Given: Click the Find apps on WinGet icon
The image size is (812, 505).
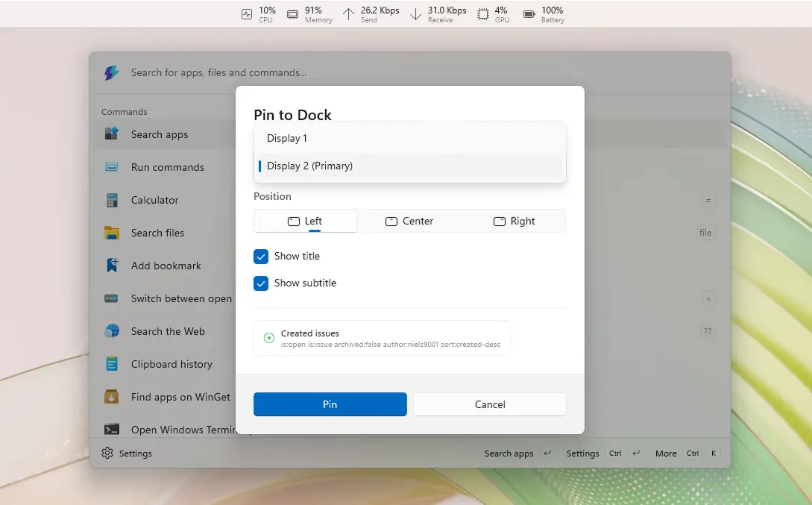Looking at the screenshot, I should (111, 397).
